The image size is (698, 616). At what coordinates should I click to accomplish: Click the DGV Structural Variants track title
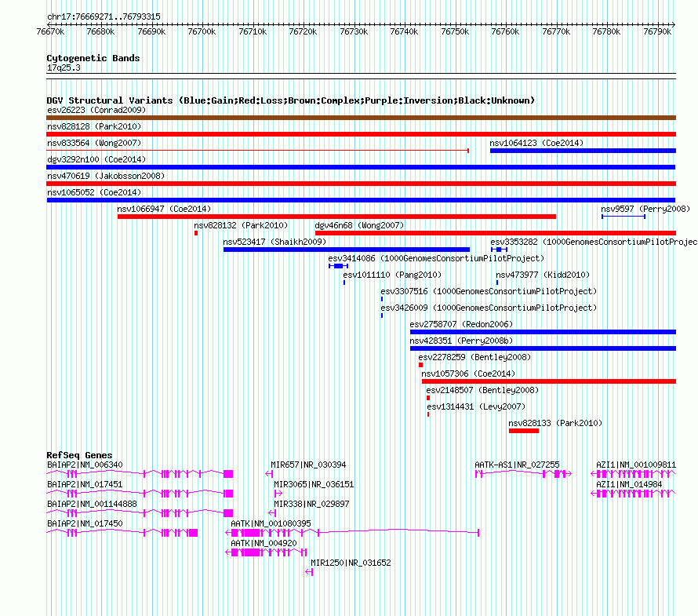tap(291, 100)
